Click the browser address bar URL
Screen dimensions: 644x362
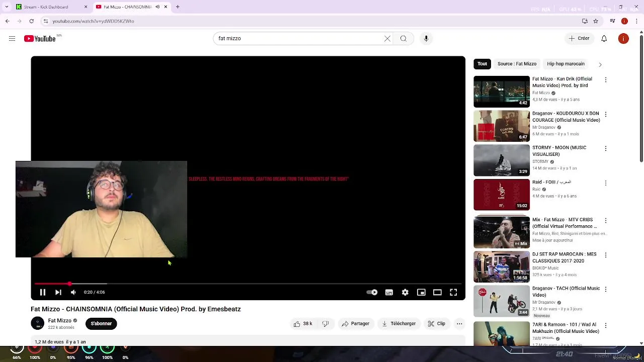93,21
